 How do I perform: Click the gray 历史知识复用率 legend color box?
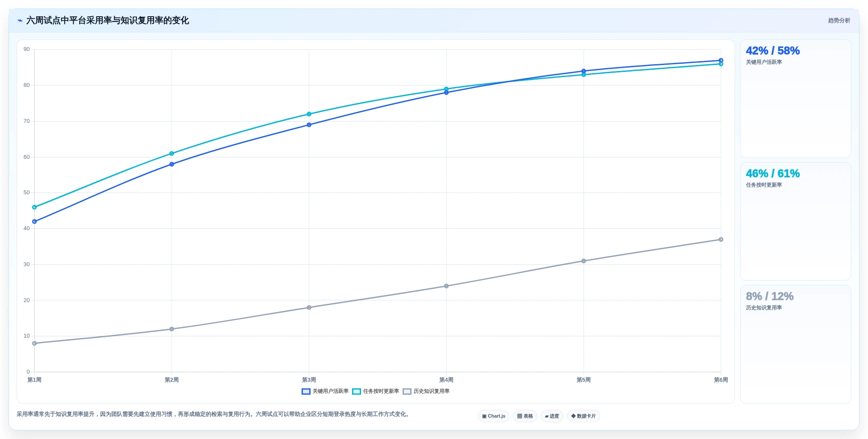pyautogui.click(x=407, y=392)
